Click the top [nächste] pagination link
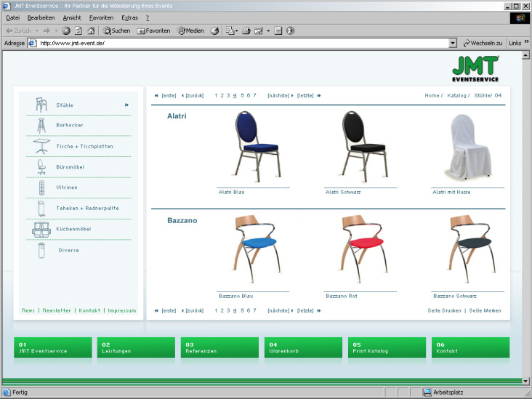 (279, 95)
